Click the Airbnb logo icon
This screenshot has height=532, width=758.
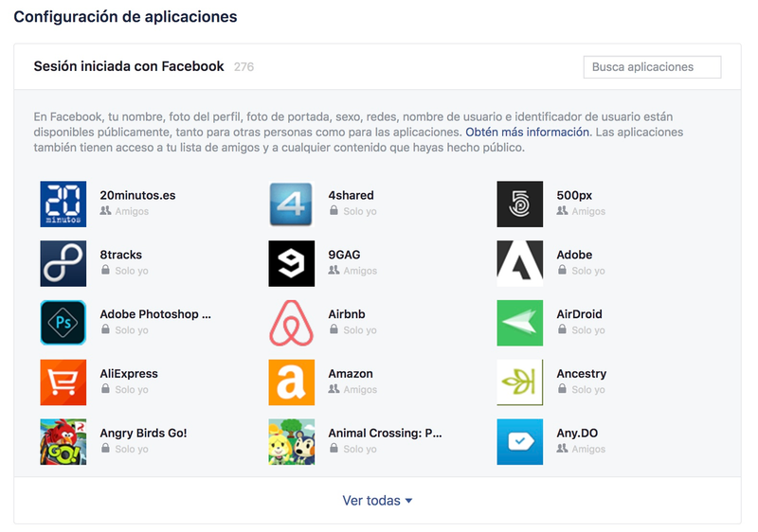(292, 323)
